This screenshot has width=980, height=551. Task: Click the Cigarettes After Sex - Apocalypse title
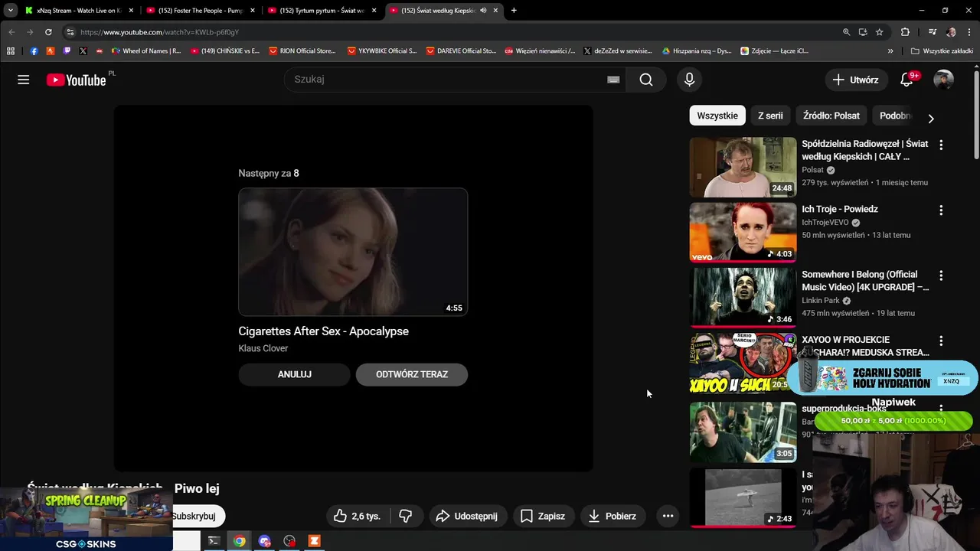click(x=323, y=331)
